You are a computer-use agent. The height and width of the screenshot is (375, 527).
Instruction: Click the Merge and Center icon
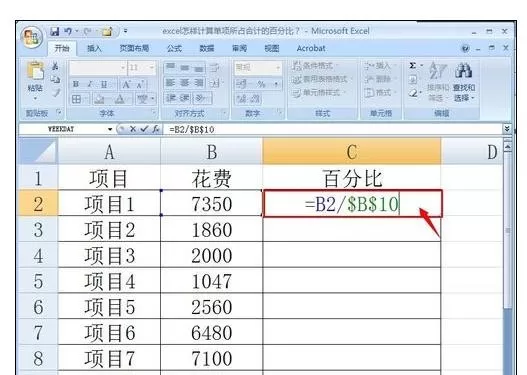(x=214, y=83)
